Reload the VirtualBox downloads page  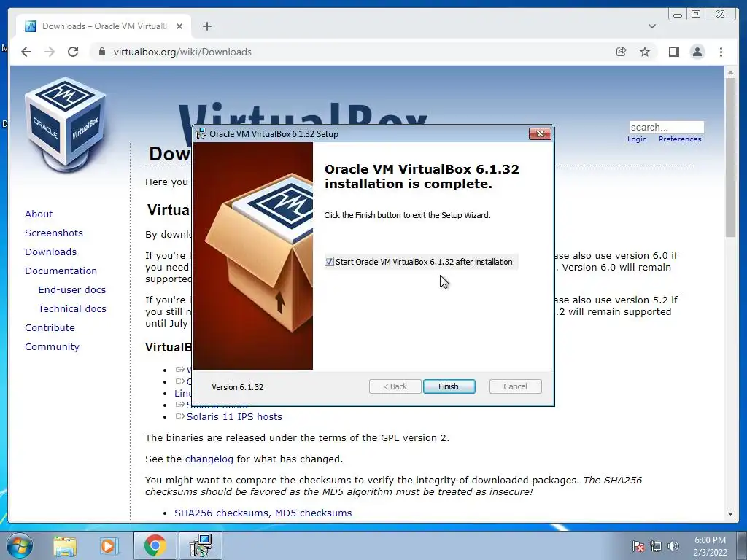click(x=73, y=52)
